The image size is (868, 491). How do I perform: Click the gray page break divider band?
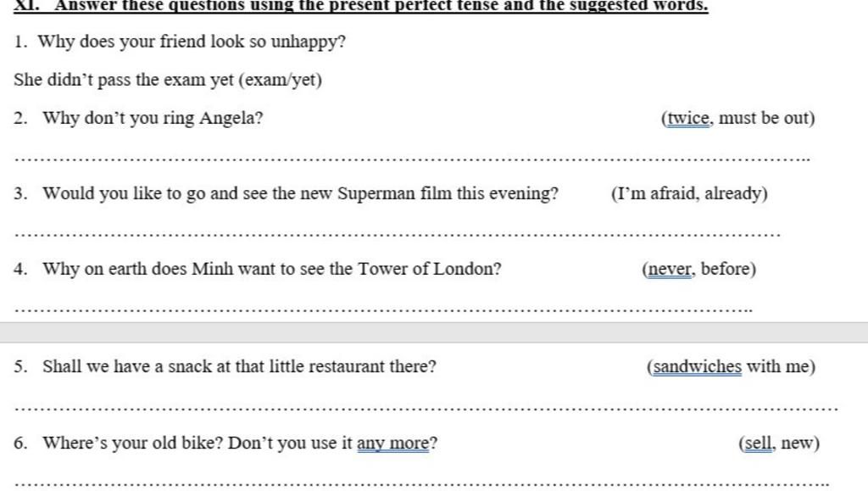click(x=434, y=332)
